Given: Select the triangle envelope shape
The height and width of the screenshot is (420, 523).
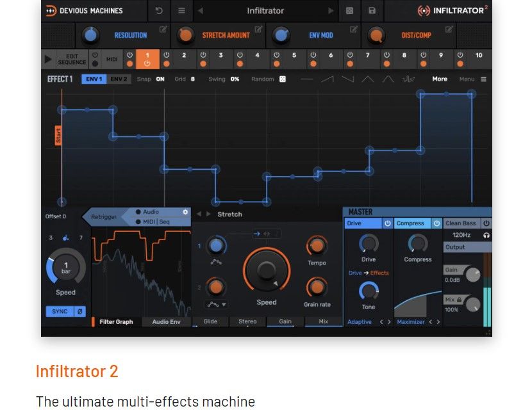Looking at the screenshot, I should (x=367, y=79).
